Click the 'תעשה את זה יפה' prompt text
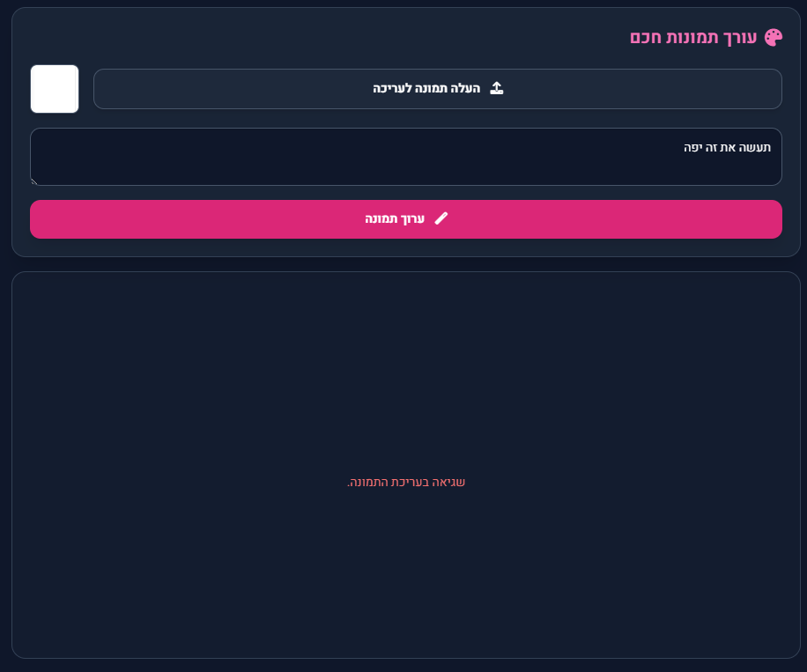 click(x=727, y=147)
